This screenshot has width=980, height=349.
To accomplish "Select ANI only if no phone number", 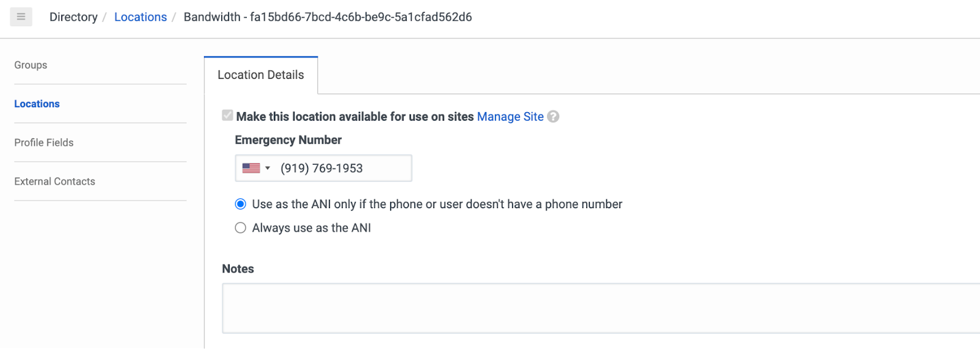I will coord(241,204).
